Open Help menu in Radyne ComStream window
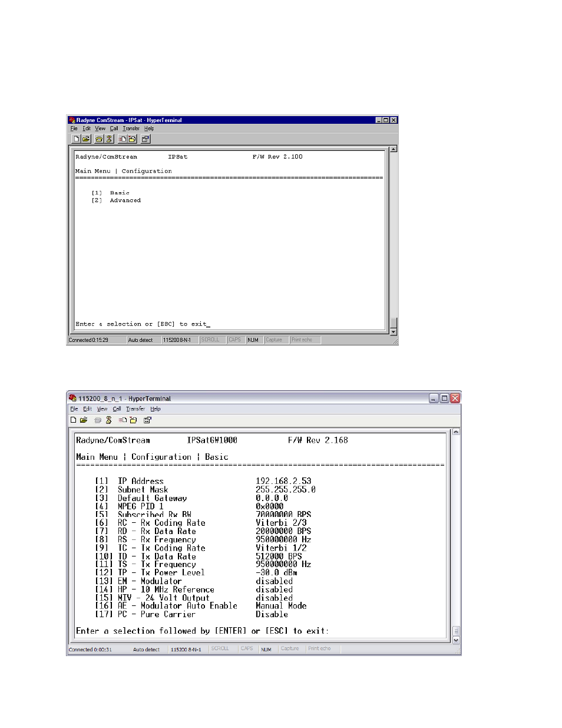This screenshot has height=728, width=562. point(149,129)
